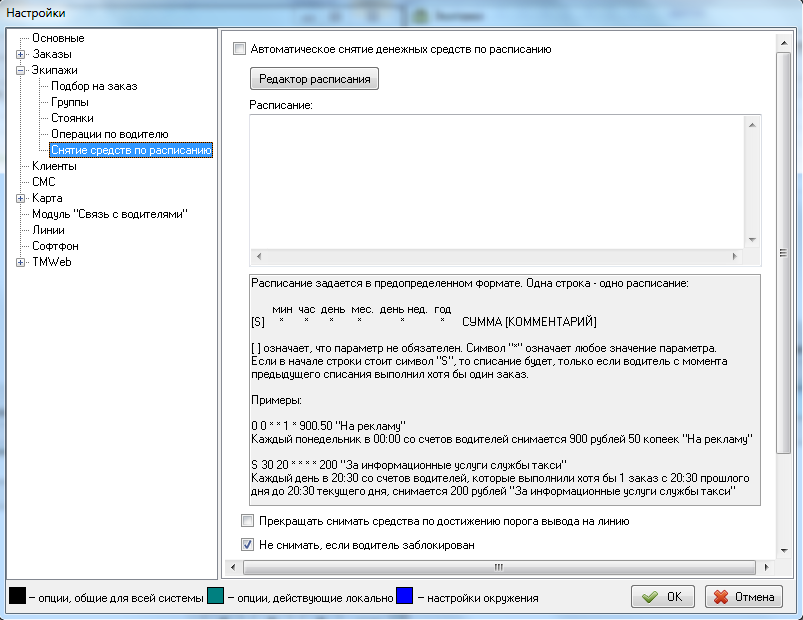Click the panel vertical scroll up arrow

coord(784,43)
